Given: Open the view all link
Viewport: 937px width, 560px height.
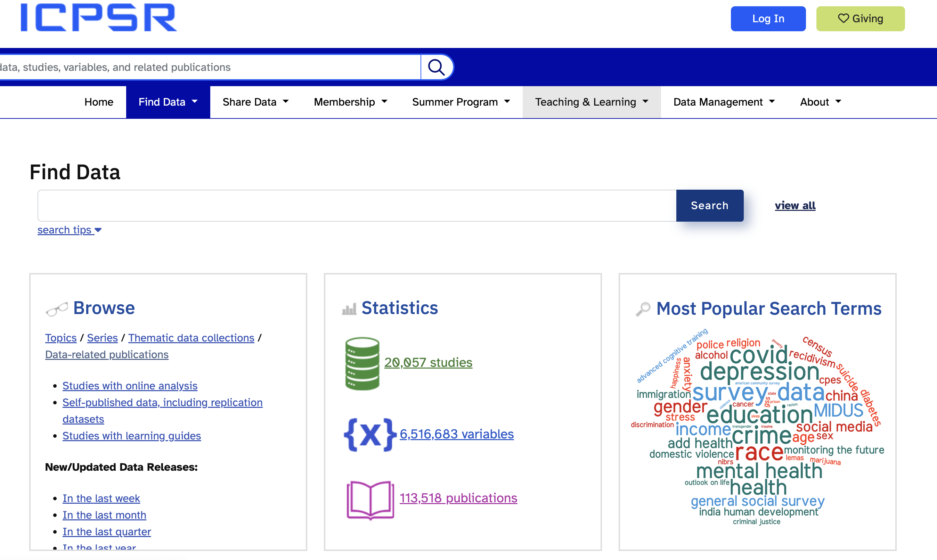Looking at the screenshot, I should [x=795, y=205].
